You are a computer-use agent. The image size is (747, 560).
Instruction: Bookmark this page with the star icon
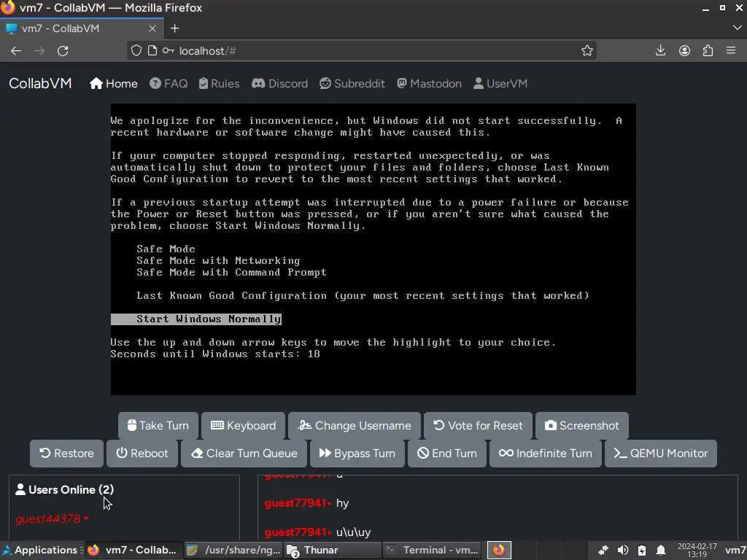[587, 50]
